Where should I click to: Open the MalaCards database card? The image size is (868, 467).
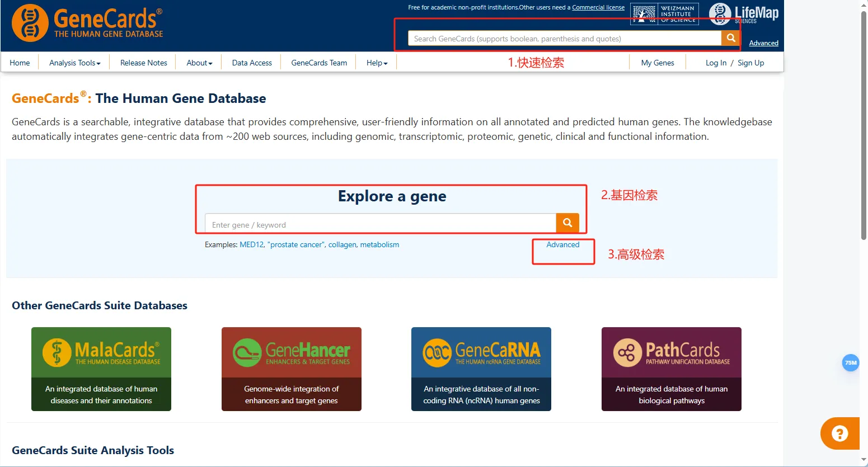[x=101, y=369]
